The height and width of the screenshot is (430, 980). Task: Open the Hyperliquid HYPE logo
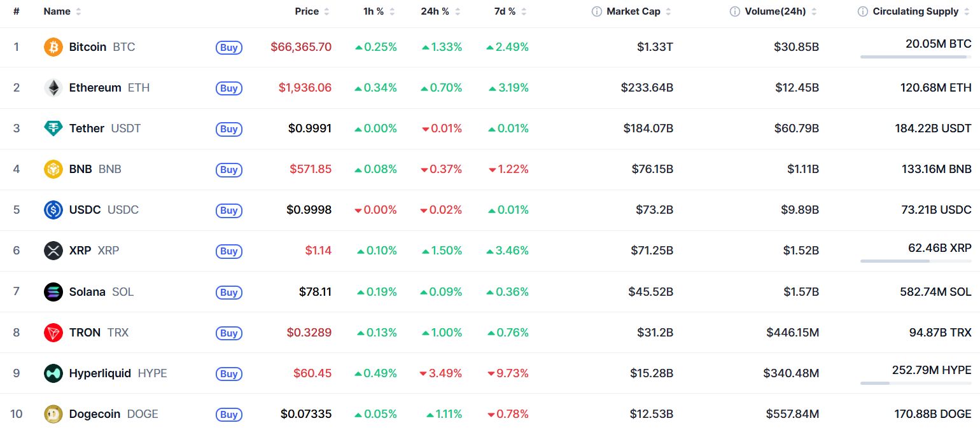(53, 373)
